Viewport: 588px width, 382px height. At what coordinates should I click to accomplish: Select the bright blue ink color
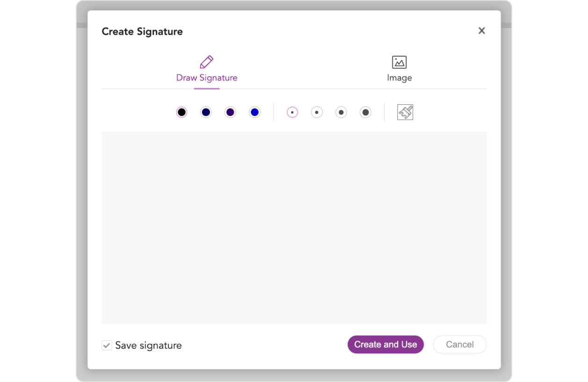point(254,112)
